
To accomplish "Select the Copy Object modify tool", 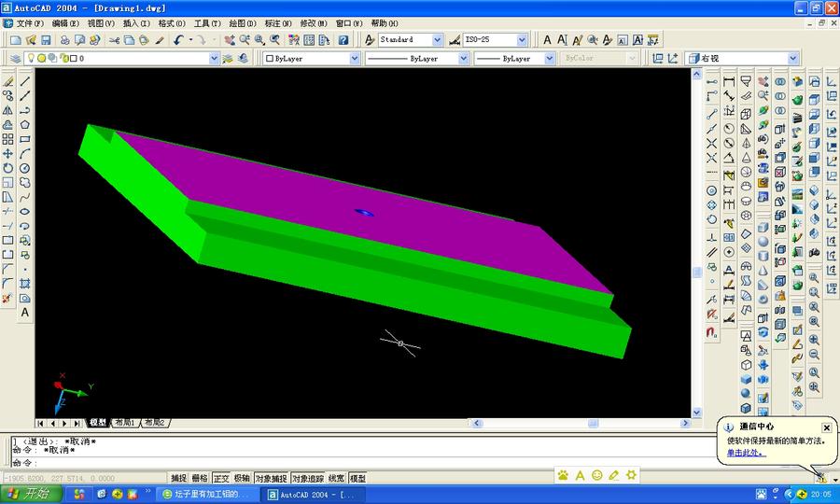I will (8, 96).
